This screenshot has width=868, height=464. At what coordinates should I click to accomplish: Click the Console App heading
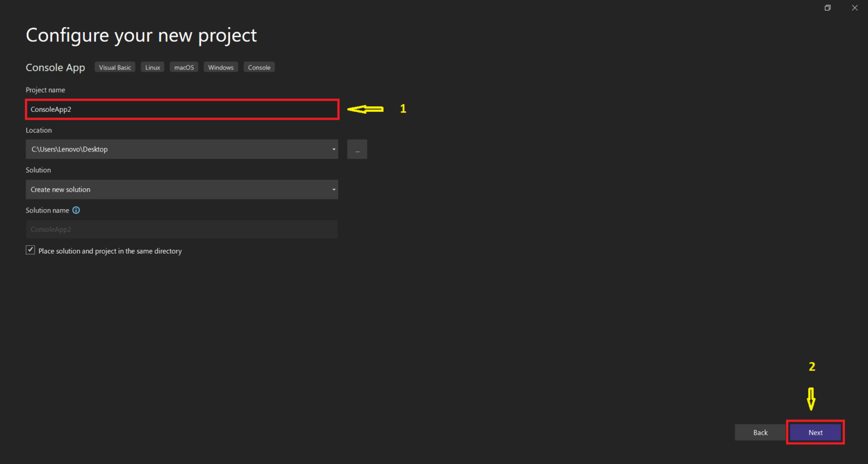pos(55,67)
